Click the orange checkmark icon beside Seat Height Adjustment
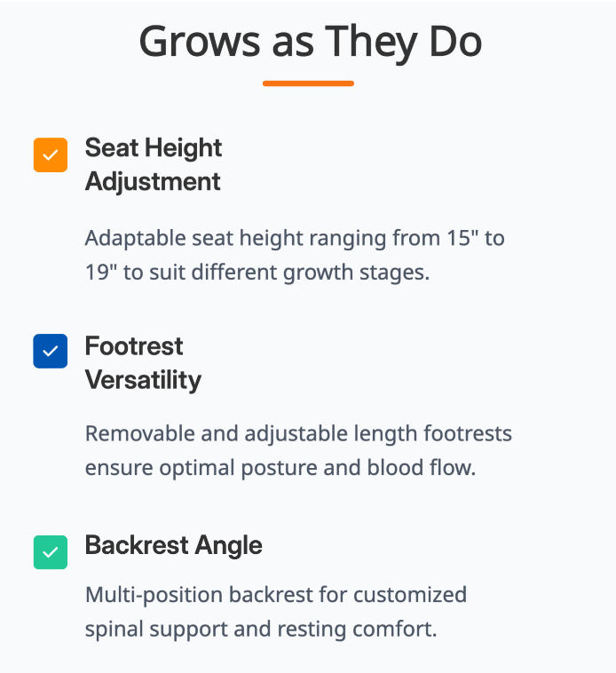The width and height of the screenshot is (616, 673). coord(51,155)
